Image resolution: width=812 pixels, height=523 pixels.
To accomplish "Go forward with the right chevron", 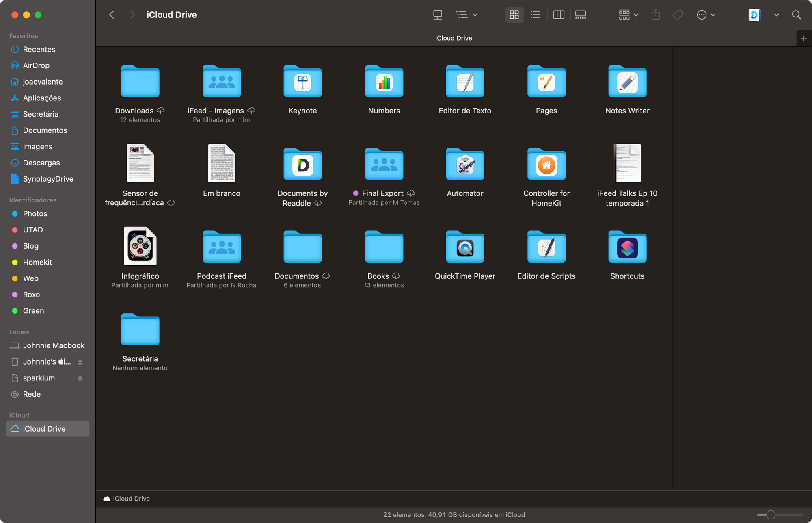I will [132, 15].
